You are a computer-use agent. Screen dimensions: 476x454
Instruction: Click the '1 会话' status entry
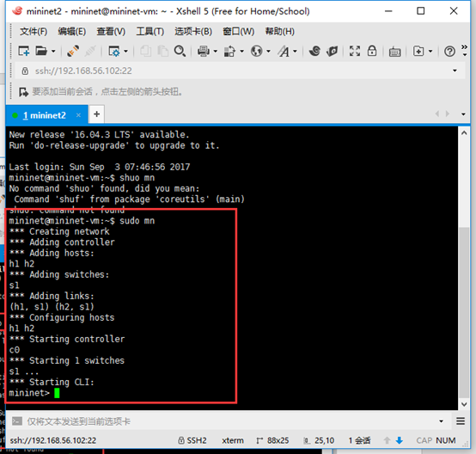point(359,440)
